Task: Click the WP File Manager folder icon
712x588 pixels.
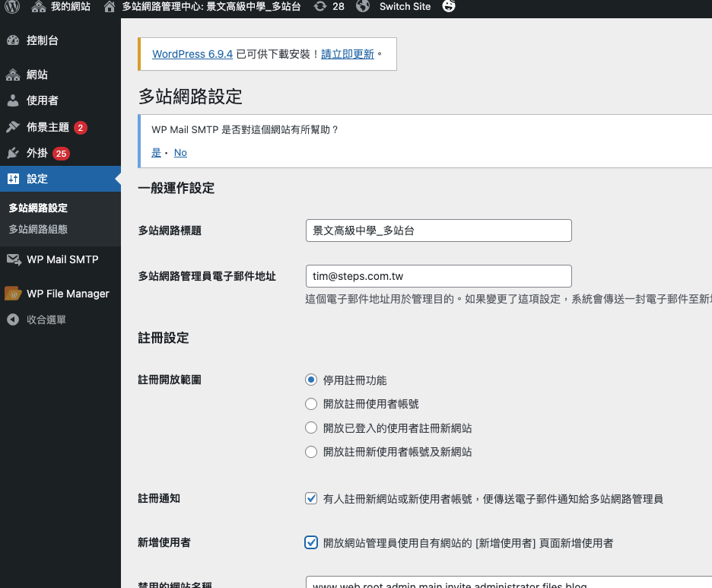Action: pyautogui.click(x=13, y=294)
